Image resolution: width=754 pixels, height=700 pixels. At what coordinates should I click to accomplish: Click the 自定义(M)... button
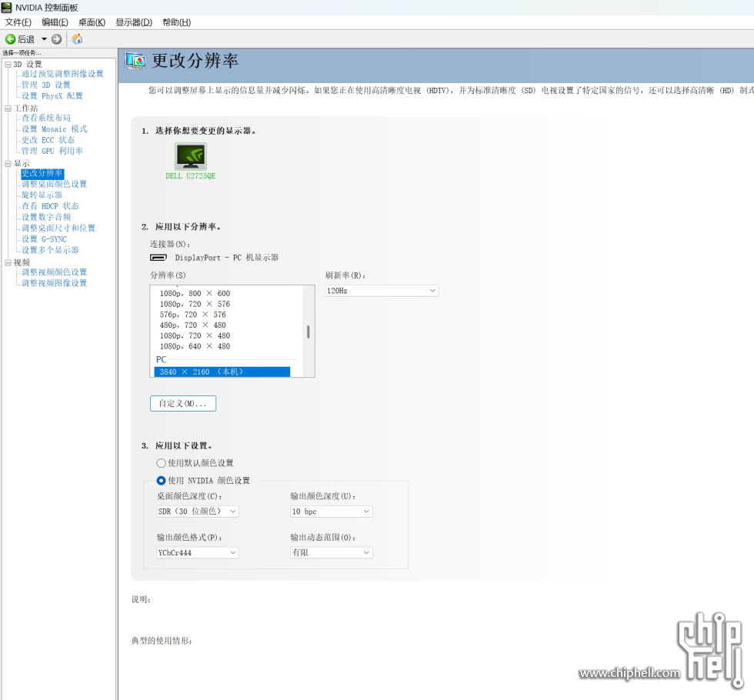tap(183, 403)
